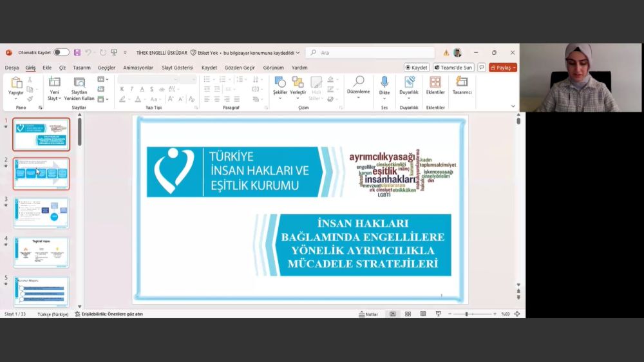Open the Görünüm tab
This screenshot has width=644, height=362.
click(x=273, y=68)
